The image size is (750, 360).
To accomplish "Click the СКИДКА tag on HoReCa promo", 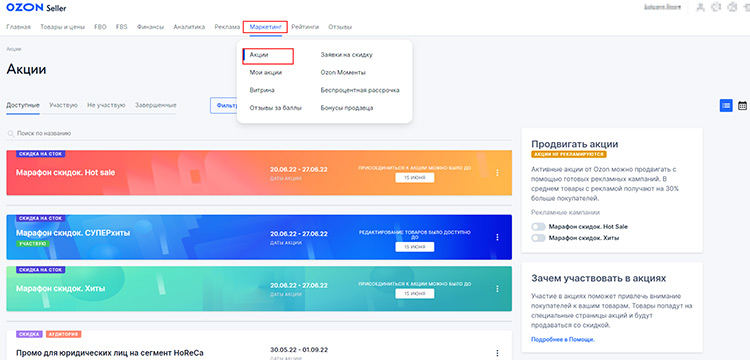I will pos(30,334).
